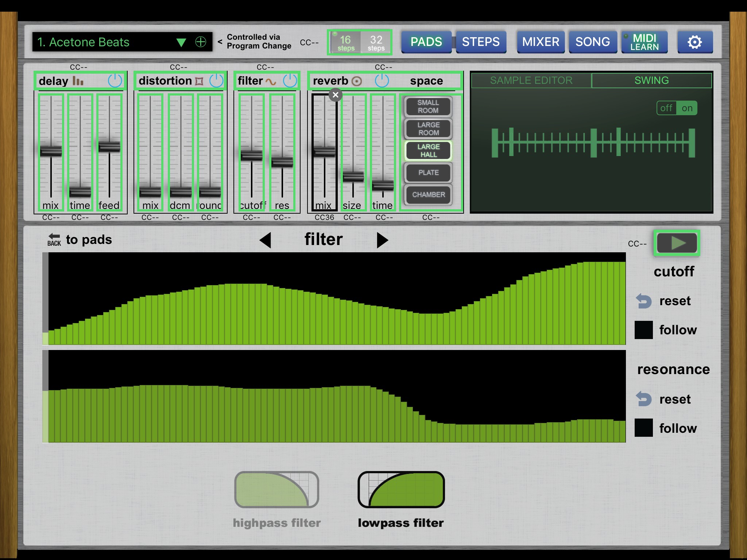
Task: Click the delay mix slider
Action: (51, 152)
